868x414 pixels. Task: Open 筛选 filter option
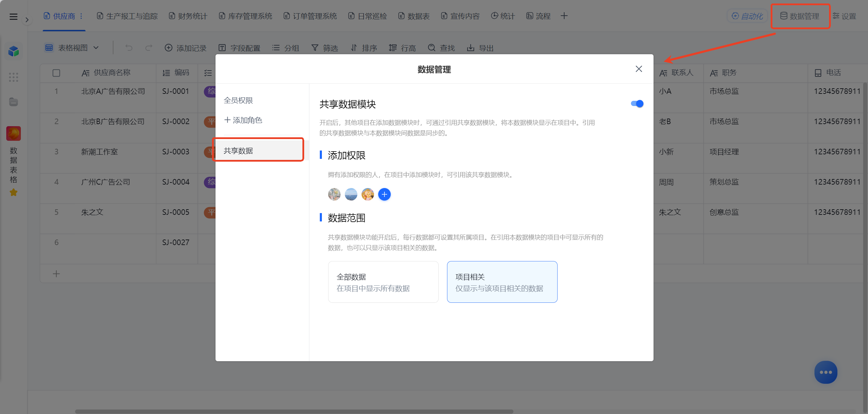pyautogui.click(x=325, y=48)
